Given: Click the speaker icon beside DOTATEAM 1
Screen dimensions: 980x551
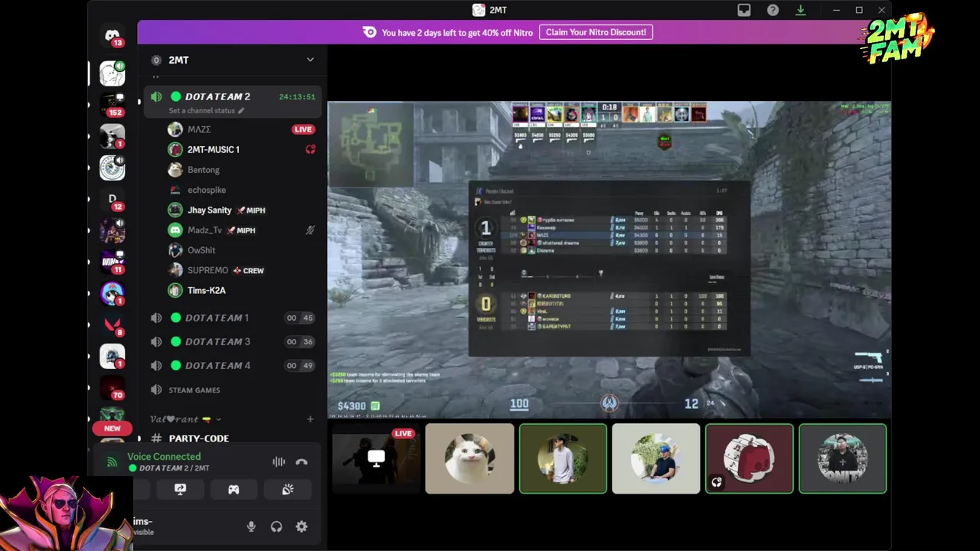Looking at the screenshot, I should coord(156,318).
